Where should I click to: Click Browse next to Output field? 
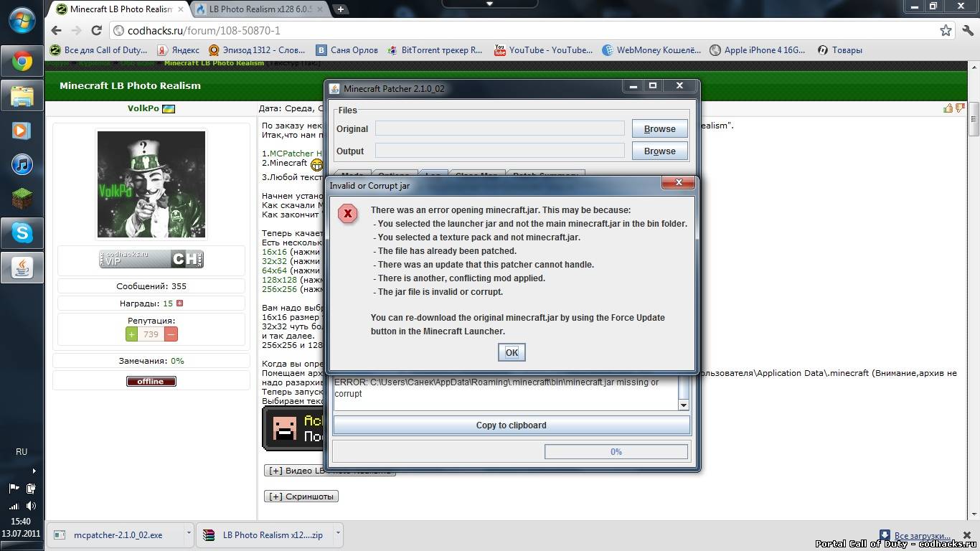coord(659,151)
